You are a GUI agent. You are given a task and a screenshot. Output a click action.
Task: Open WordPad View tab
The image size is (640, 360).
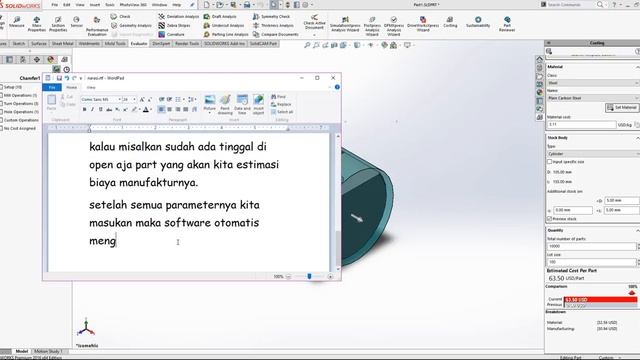click(x=91, y=87)
